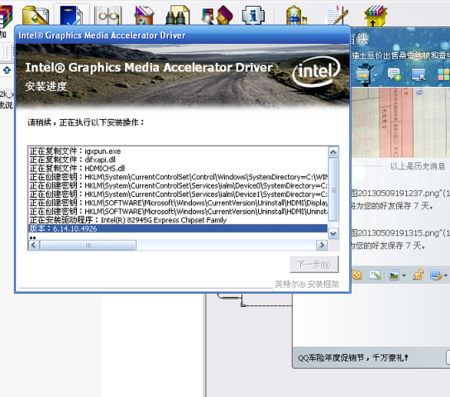The height and width of the screenshot is (397, 450).
Task: Open WinRAR Find binoculars icon
Action: [x=178, y=15]
